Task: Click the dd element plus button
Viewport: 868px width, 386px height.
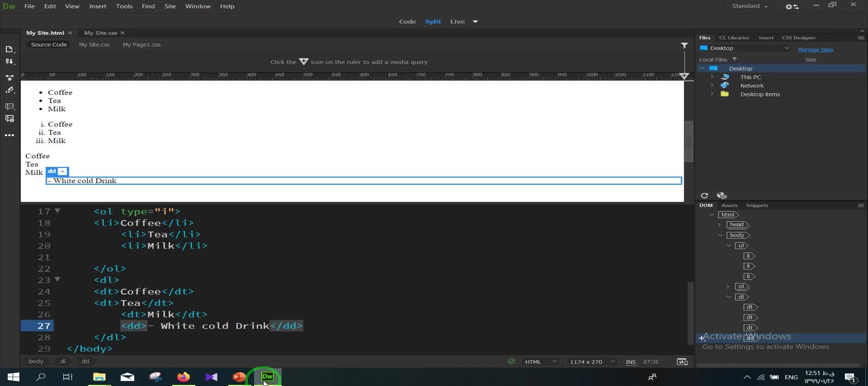Action: tap(63, 171)
